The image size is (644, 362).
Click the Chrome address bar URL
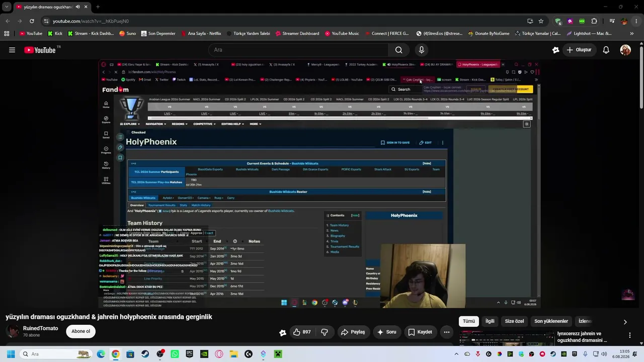91,21
